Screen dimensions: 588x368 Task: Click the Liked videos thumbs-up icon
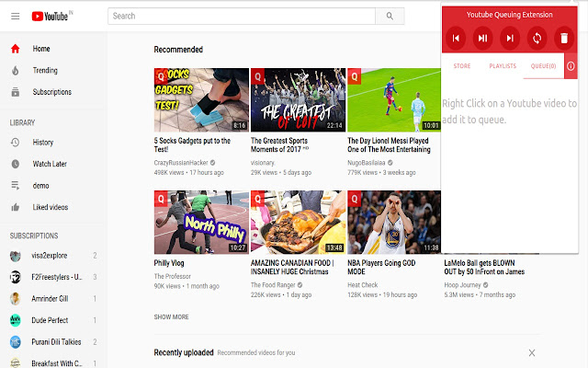click(x=15, y=207)
